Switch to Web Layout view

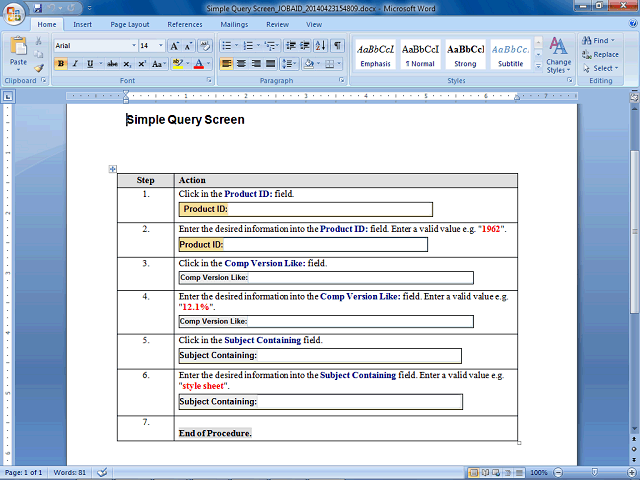[x=496, y=473]
